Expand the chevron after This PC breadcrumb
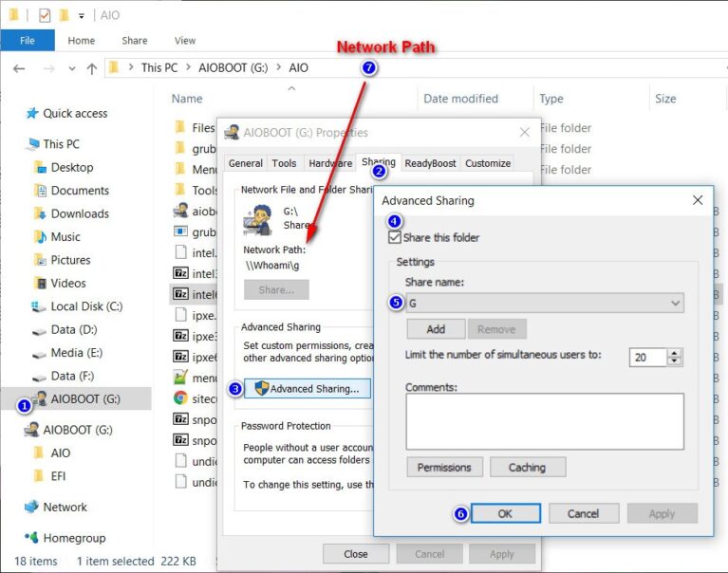This screenshot has width=728, height=573. point(188,67)
